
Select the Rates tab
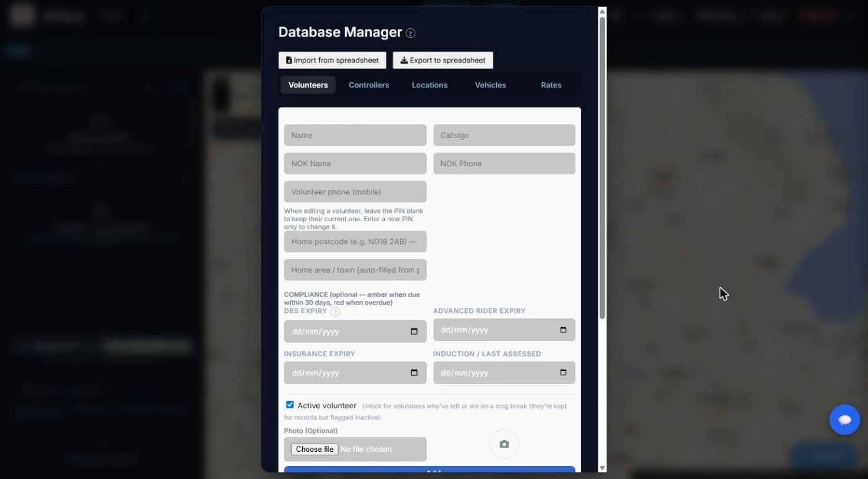pyautogui.click(x=551, y=85)
